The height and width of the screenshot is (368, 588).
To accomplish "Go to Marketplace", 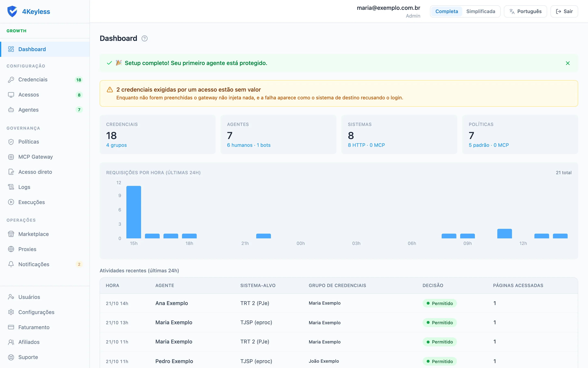I will [x=45, y=234].
